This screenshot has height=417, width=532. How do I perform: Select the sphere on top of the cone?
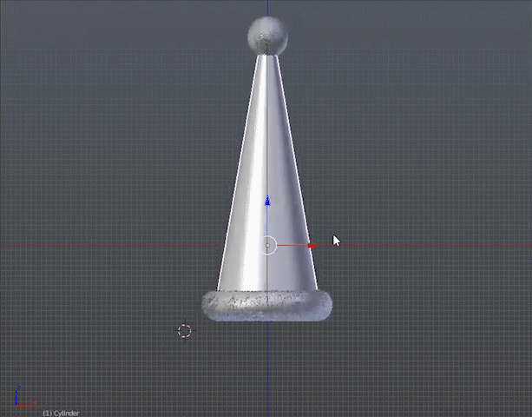[x=267, y=36]
